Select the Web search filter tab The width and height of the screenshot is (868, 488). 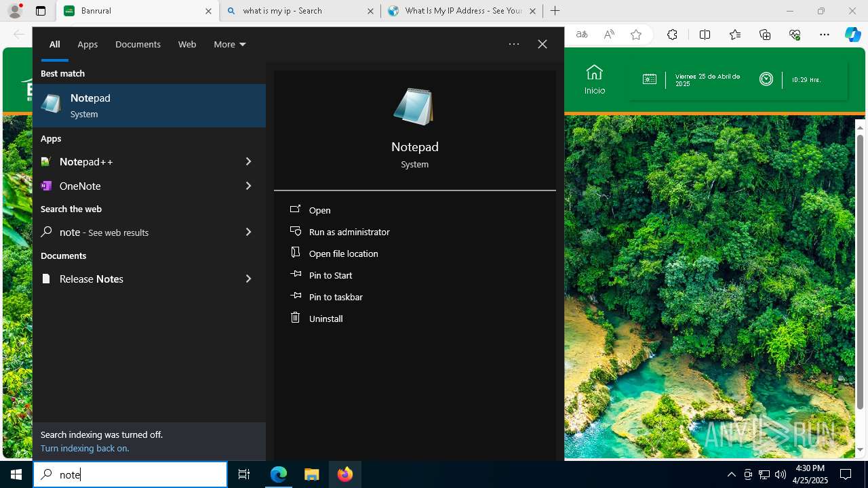coord(187,44)
